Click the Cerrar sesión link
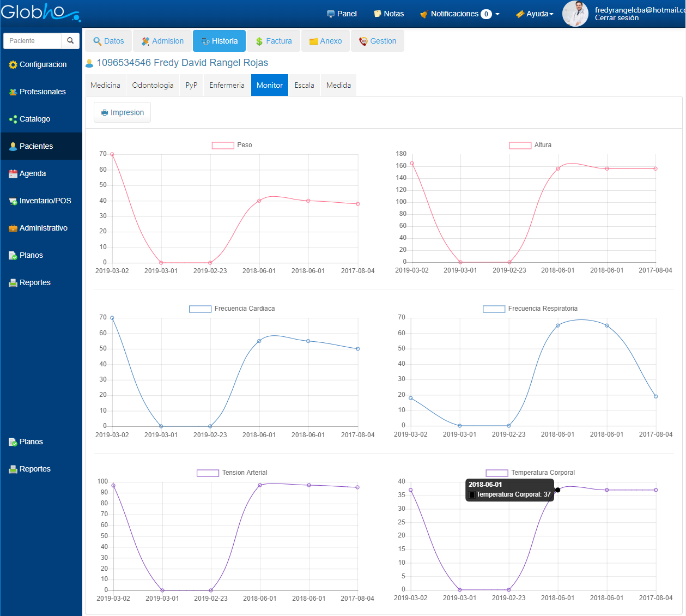 616,18
